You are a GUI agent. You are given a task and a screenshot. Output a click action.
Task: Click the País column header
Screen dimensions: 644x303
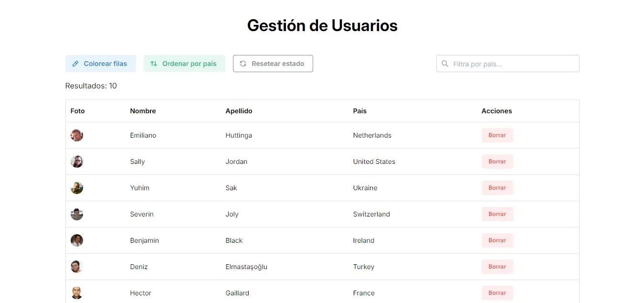(x=359, y=111)
